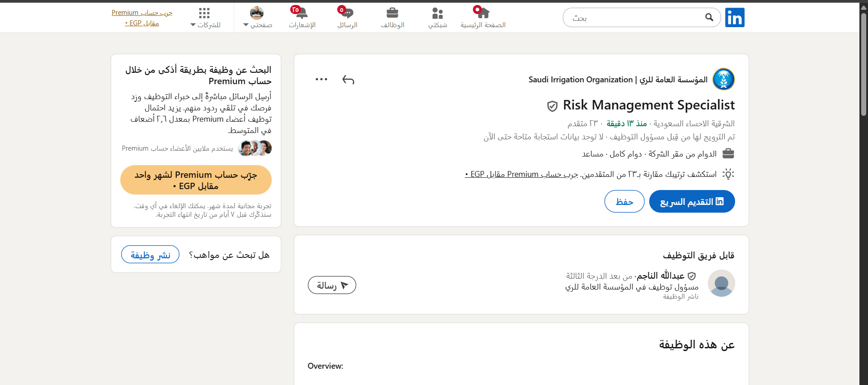This screenshot has width=868, height=385.
Task: Click the verified badge next to عبدالله الناجم
Action: (692, 276)
